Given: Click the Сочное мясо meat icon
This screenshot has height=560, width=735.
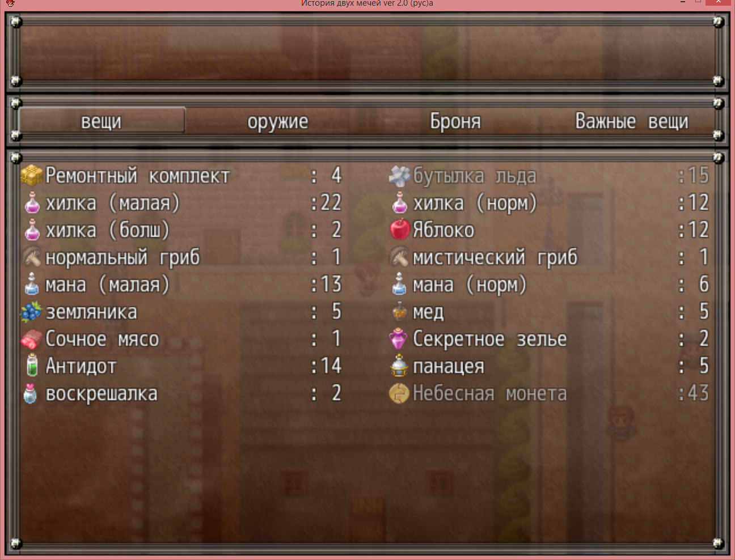Looking at the screenshot, I should 32,339.
